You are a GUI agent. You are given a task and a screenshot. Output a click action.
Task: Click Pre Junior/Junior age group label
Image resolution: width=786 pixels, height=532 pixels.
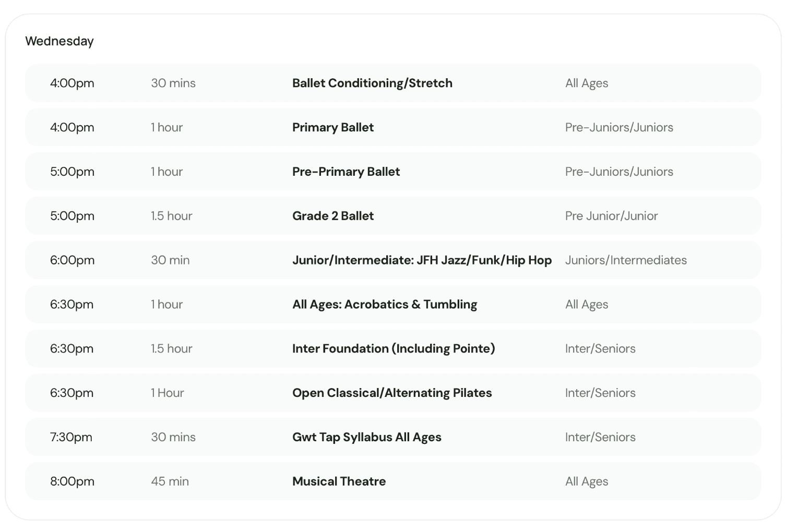(x=611, y=216)
